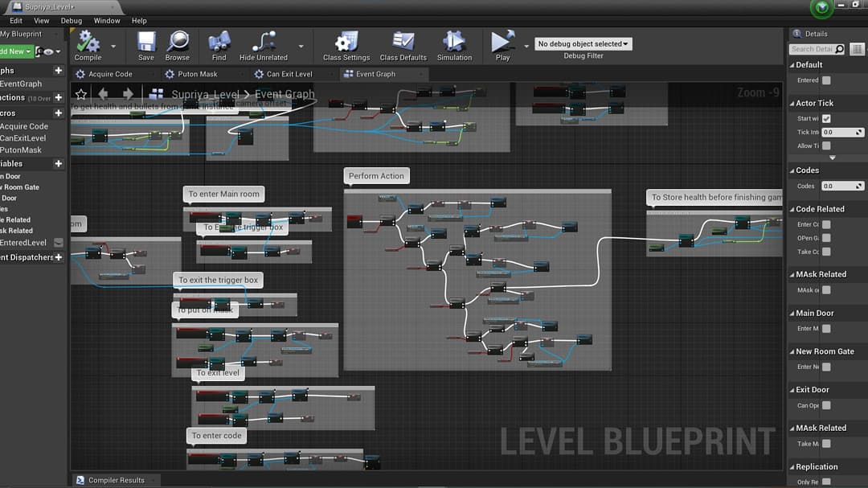Open the Window menu
This screenshot has height=488, width=868.
pos(107,20)
